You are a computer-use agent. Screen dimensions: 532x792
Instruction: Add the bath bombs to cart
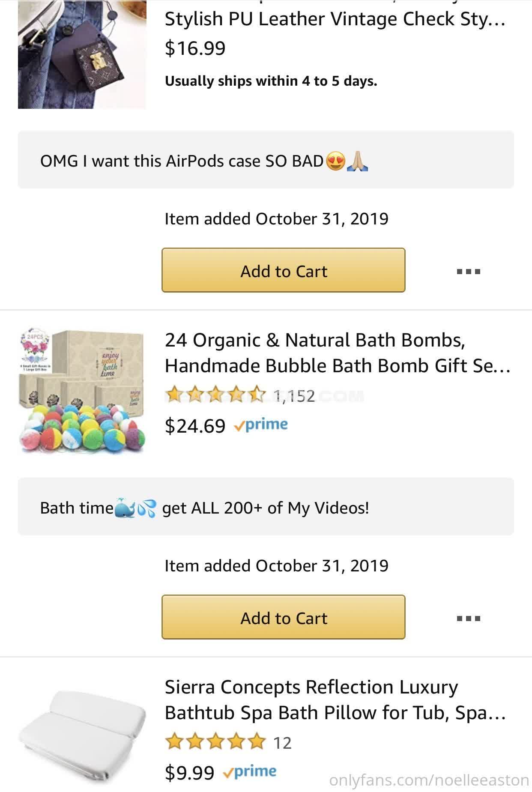[x=283, y=617]
